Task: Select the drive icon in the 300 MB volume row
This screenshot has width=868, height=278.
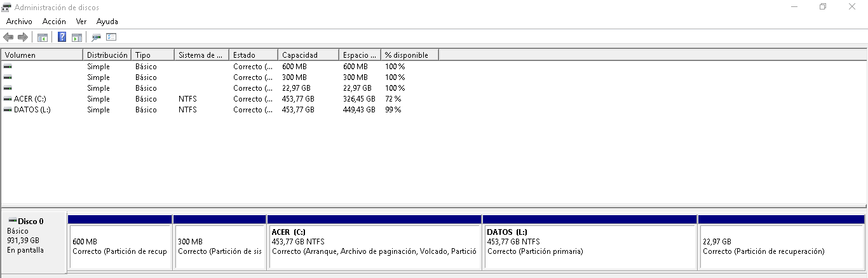Action: pos(8,77)
